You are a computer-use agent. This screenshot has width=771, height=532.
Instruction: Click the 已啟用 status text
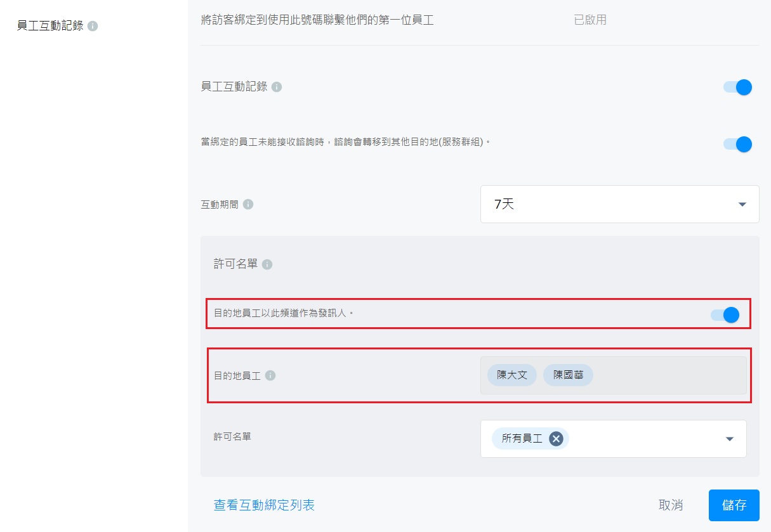pos(590,20)
